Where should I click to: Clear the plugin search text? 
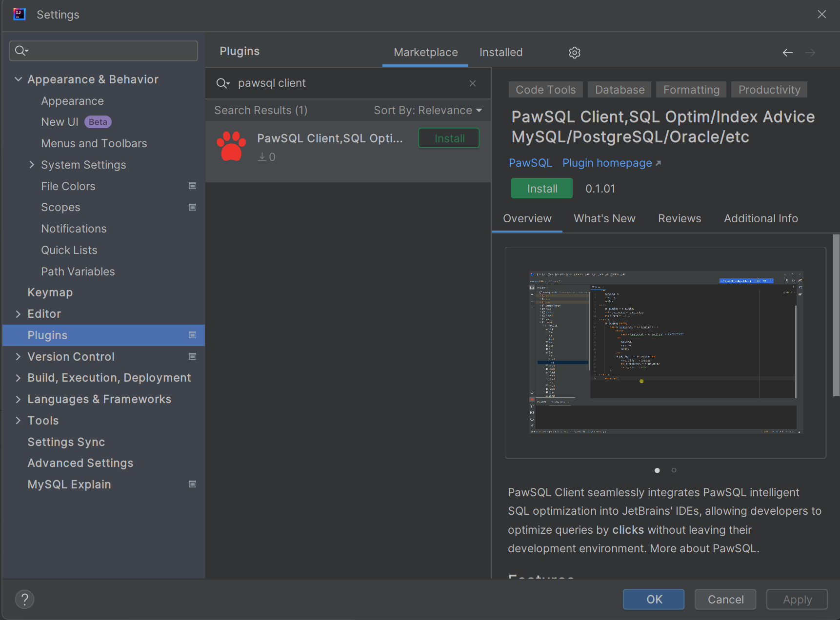point(472,83)
